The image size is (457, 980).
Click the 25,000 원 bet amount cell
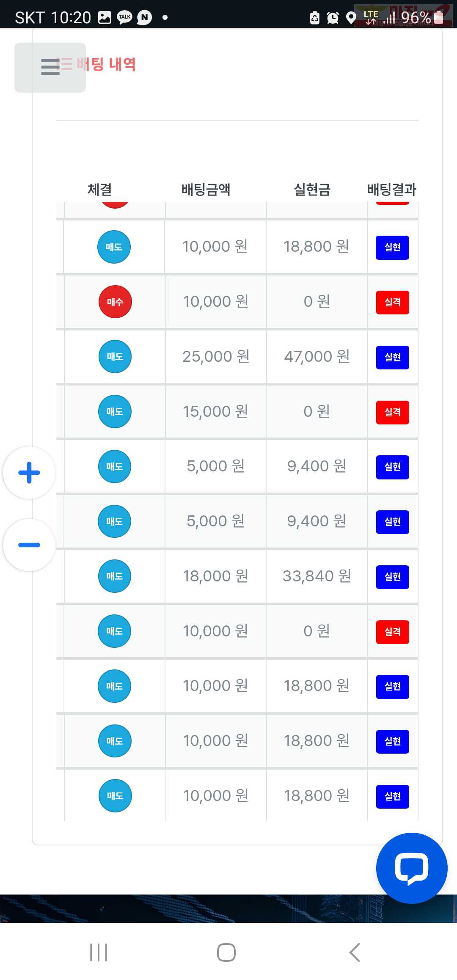[x=216, y=356]
